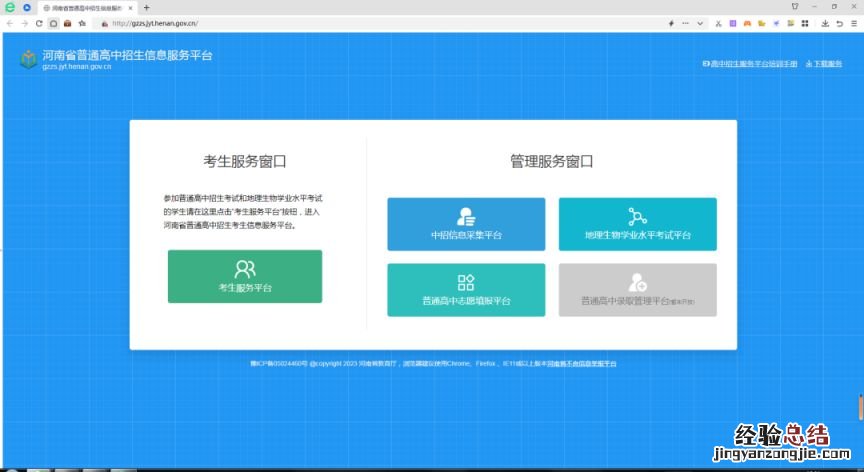This screenshot has width=864, height=472.
Task: Expand the address bar dropdown chevron
Action: pyautogui.click(x=700, y=23)
